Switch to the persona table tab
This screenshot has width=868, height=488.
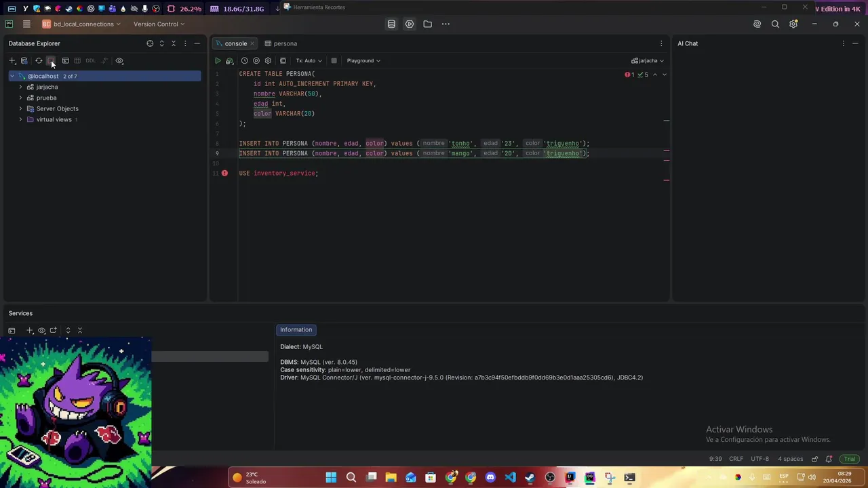point(281,43)
